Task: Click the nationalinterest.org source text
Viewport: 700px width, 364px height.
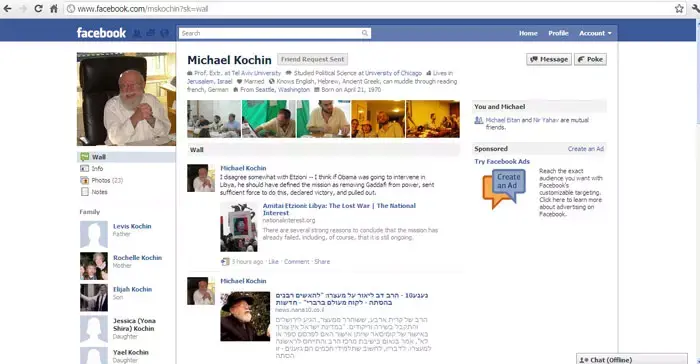Action: click(x=289, y=221)
